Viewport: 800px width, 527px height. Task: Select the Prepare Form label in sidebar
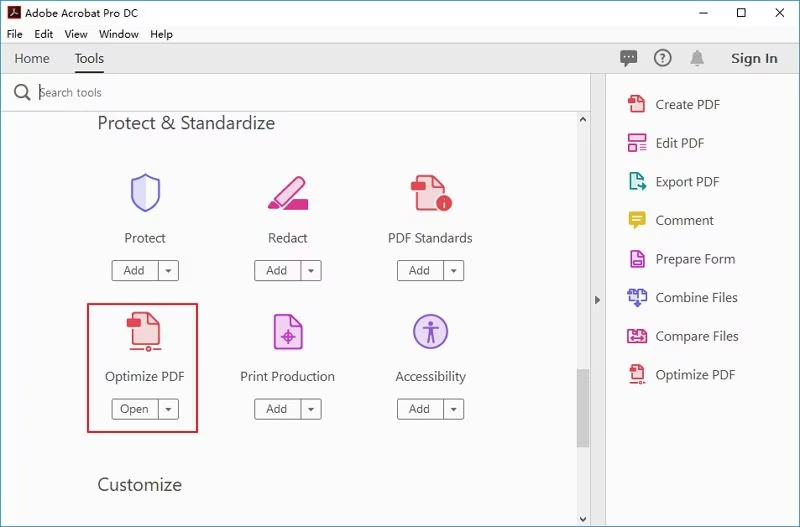click(695, 259)
